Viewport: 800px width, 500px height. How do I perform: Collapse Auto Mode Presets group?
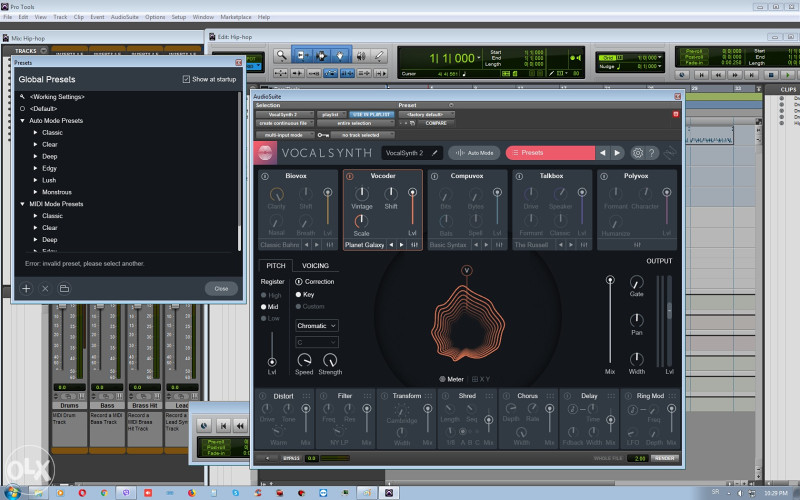pyautogui.click(x=22, y=121)
